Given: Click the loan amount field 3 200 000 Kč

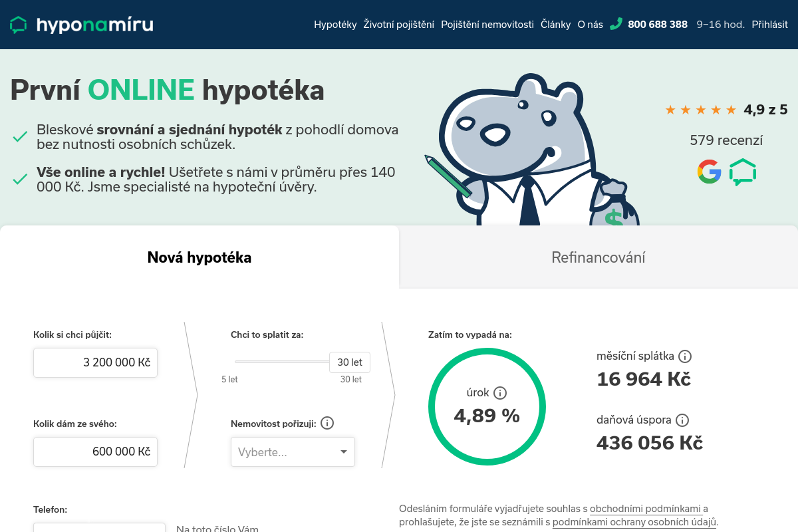Looking at the screenshot, I should [95, 362].
